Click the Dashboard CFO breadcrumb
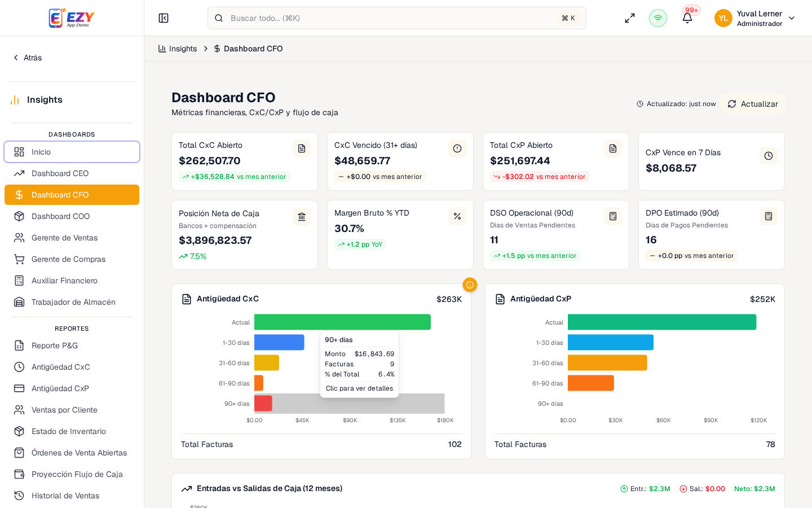The height and width of the screenshot is (508, 812). click(248, 49)
